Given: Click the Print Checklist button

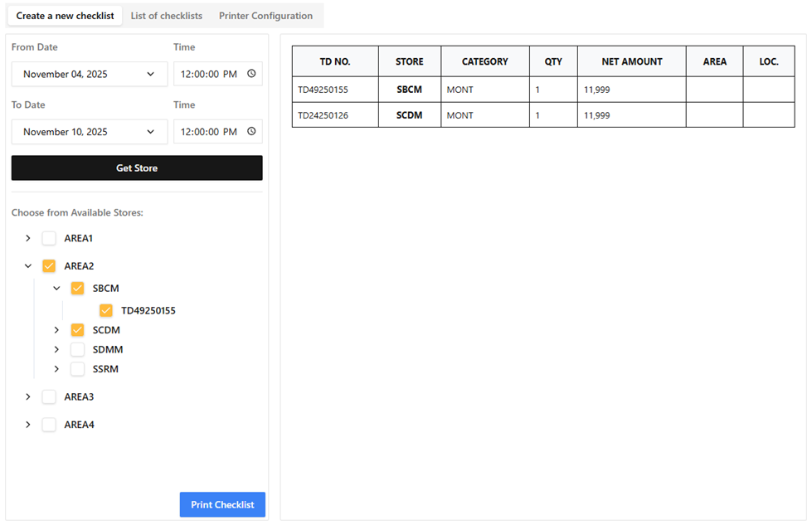Looking at the screenshot, I should tap(222, 505).
